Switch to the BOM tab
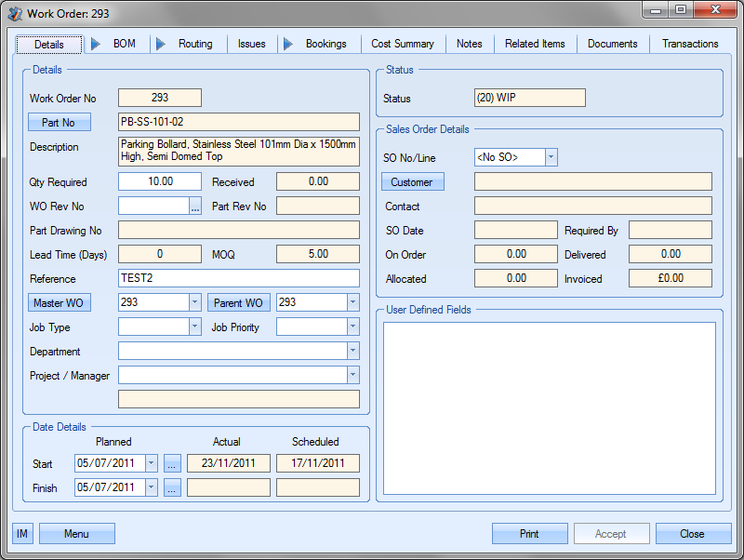This screenshot has width=744, height=560. pos(124,44)
